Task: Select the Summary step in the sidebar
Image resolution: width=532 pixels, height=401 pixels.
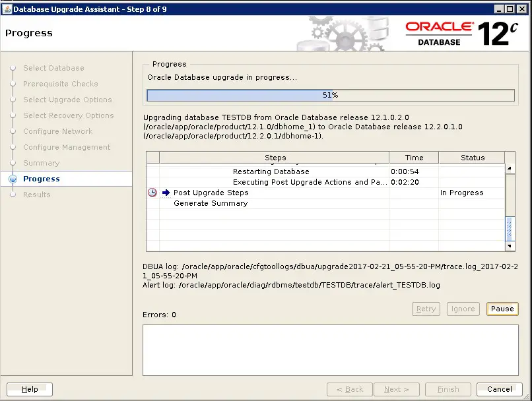Action: tap(42, 163)
